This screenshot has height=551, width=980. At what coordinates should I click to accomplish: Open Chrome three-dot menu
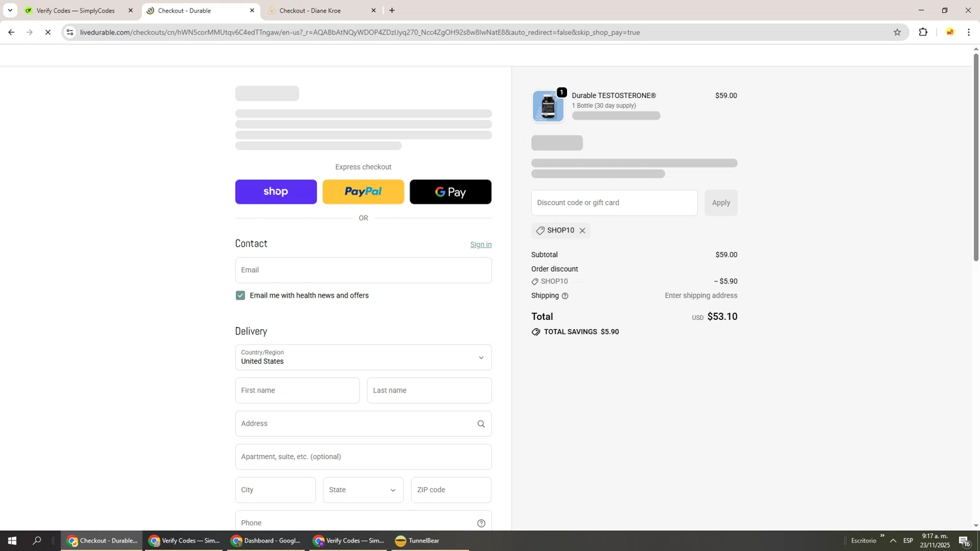pyautogui.click(x=969, y=32)
